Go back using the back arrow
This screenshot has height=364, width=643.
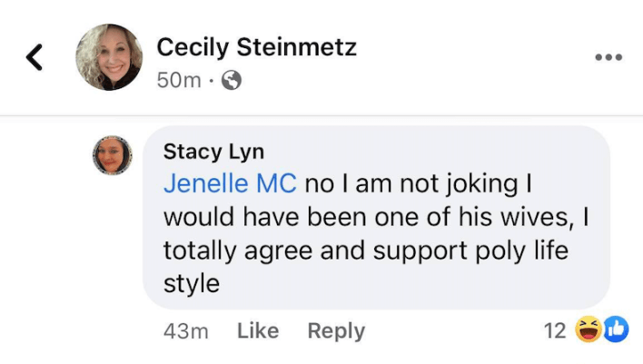click(34, 58)
